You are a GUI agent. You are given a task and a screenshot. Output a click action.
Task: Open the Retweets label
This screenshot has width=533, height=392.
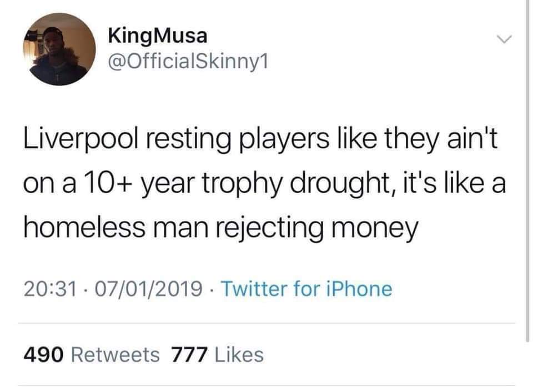point(117,354)
